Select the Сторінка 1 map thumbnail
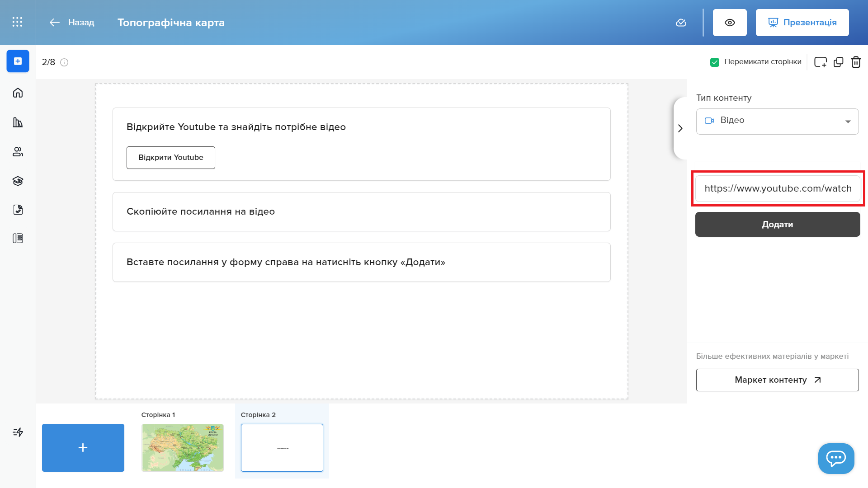The width and height of the screenshot is (868, 488). (183, 447)
